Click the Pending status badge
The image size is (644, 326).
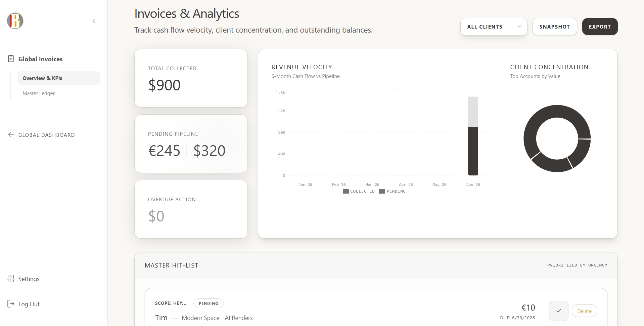pos(209,303)
